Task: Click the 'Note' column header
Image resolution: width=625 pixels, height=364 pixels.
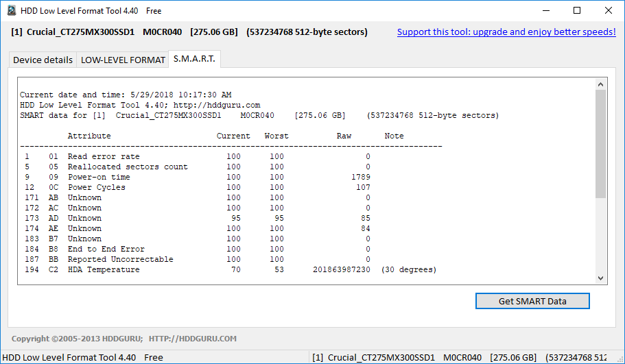Action: pyautogui.click(x=394, y=136)
